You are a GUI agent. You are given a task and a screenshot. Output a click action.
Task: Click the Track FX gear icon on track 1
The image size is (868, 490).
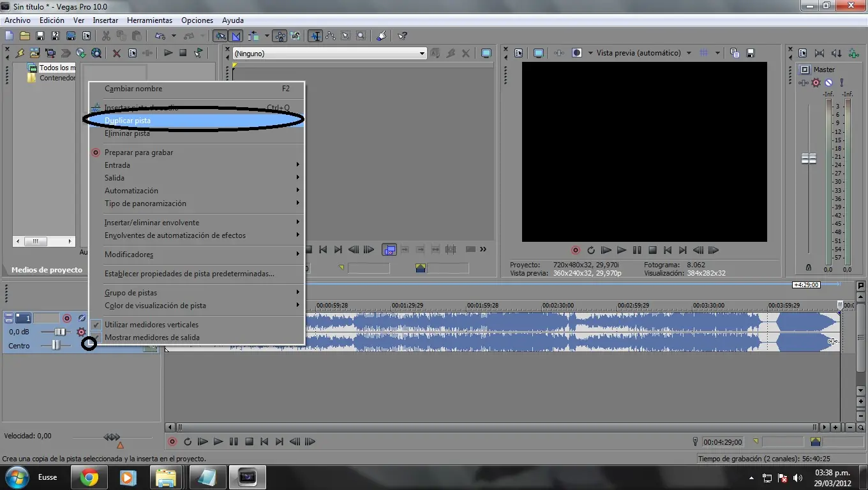click(x=81, y=332)
